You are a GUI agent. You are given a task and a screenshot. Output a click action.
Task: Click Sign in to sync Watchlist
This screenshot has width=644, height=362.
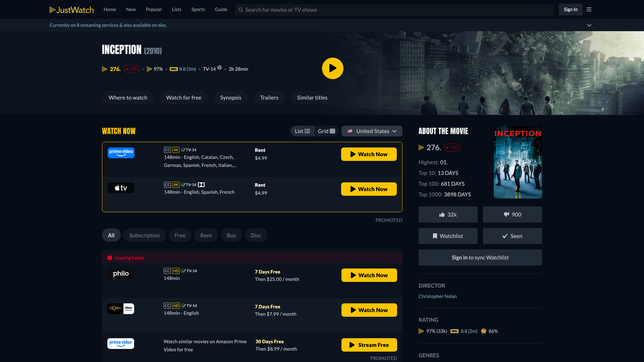(x=480, y=257)
